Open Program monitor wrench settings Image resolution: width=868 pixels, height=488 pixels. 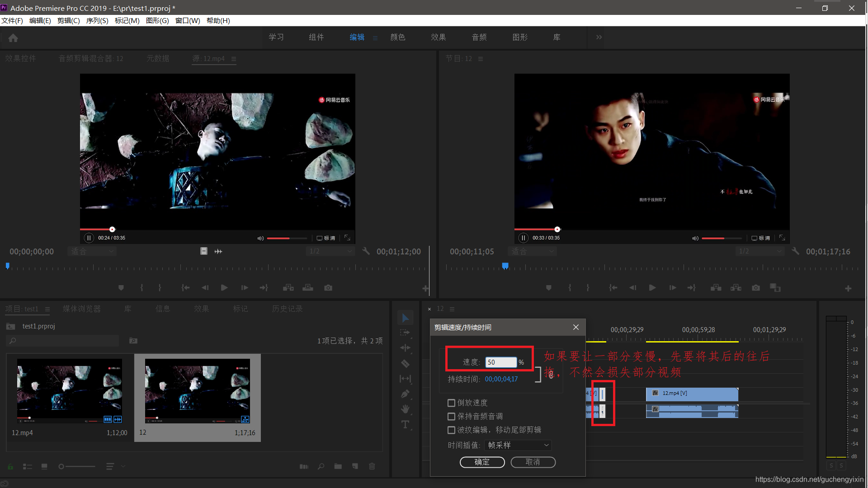coord(795,251)
